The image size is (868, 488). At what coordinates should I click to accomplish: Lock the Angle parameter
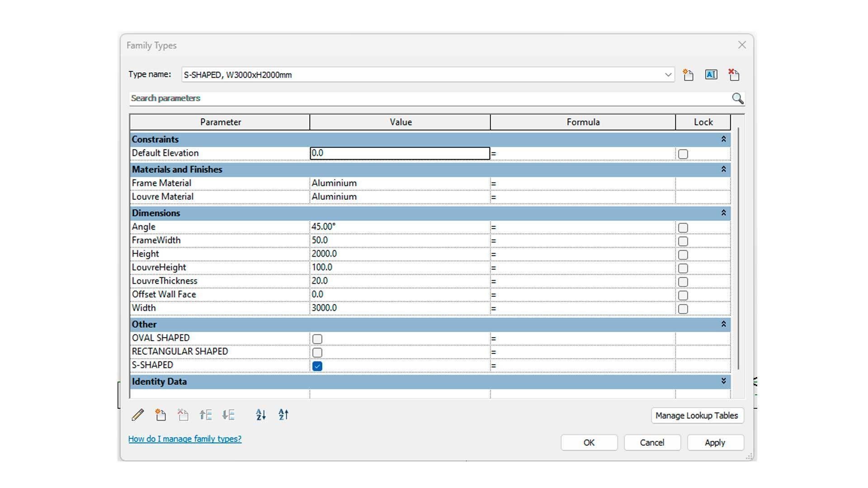683,228
